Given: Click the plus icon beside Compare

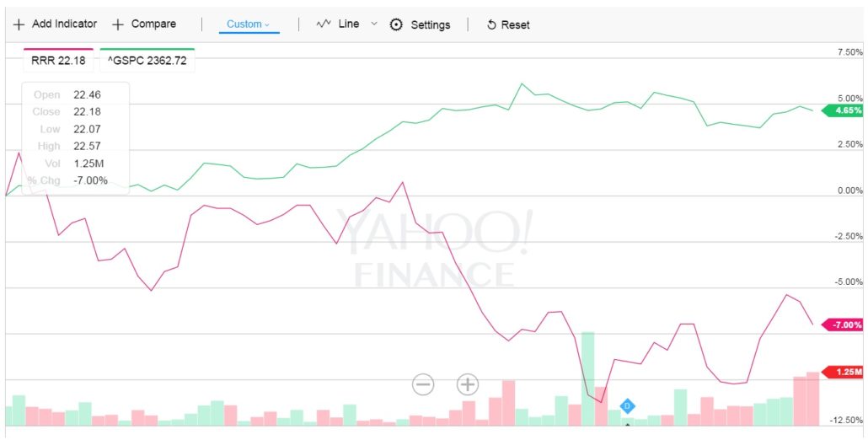Looking at the screenshot, I should click(x=118, y=24).
